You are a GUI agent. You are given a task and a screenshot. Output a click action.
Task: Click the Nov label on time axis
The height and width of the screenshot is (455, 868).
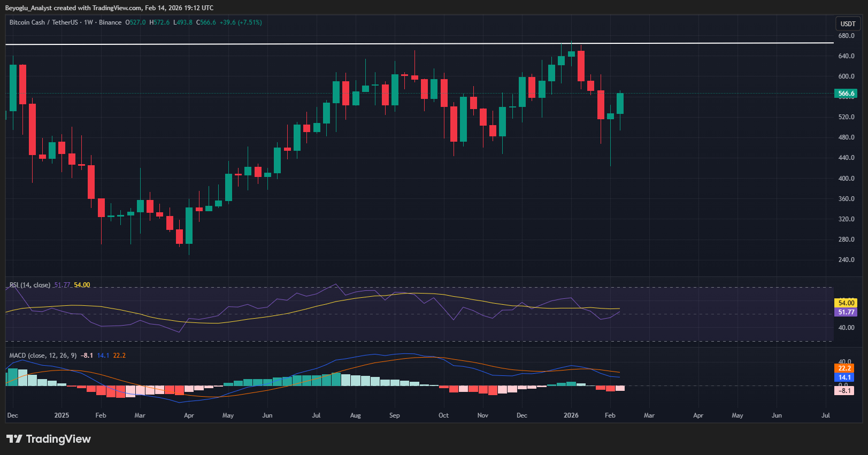(x=483, y=415)
